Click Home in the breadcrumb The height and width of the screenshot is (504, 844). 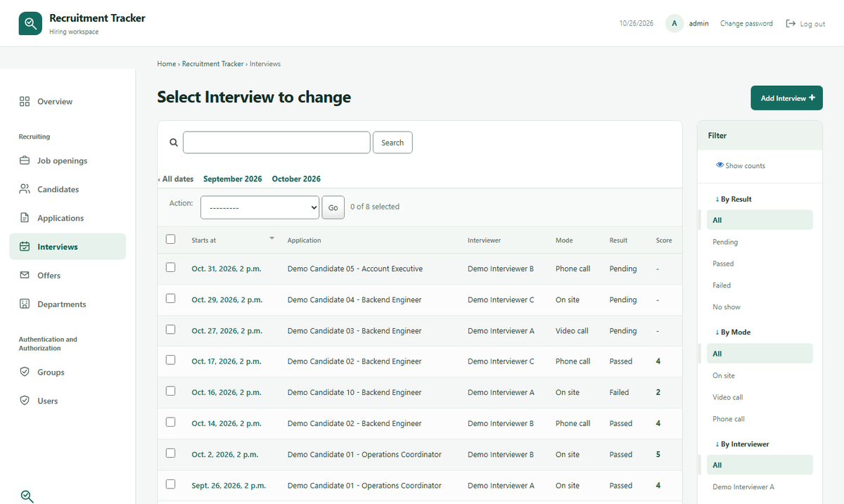click(x=167, y=64)
